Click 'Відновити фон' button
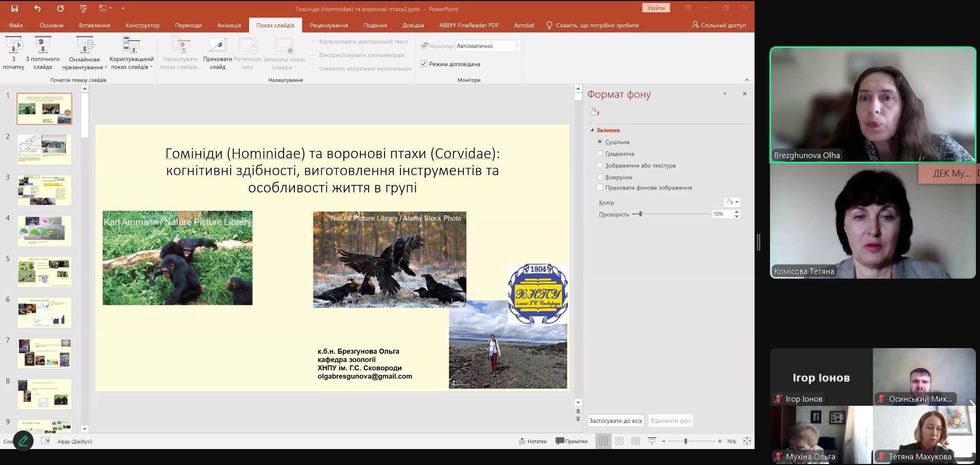 (x=670, y=421)
